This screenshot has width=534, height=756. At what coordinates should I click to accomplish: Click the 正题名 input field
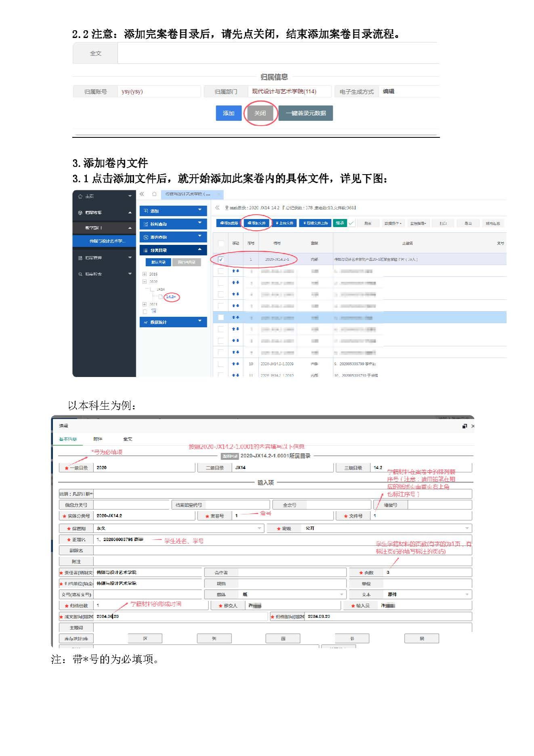[282, 540]
